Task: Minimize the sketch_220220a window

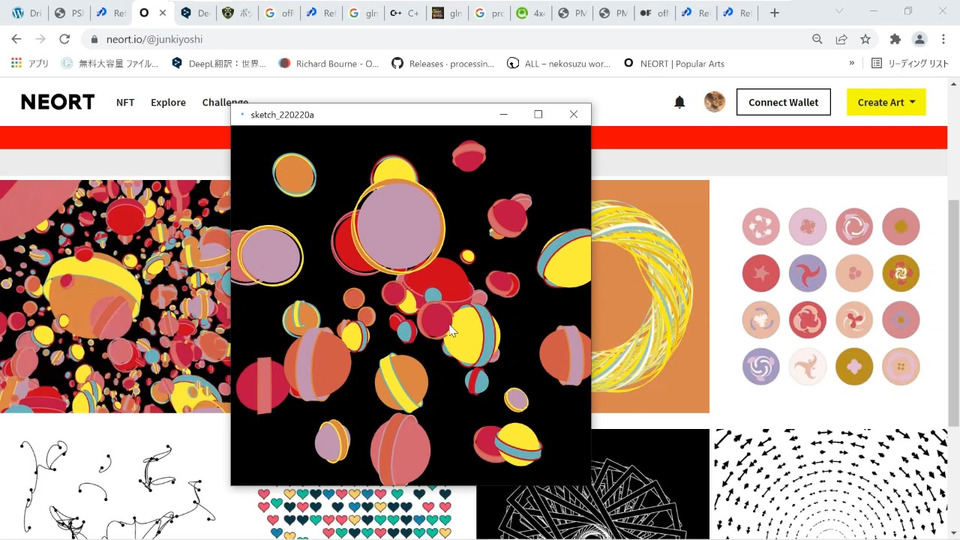Action: click(503, 114)
